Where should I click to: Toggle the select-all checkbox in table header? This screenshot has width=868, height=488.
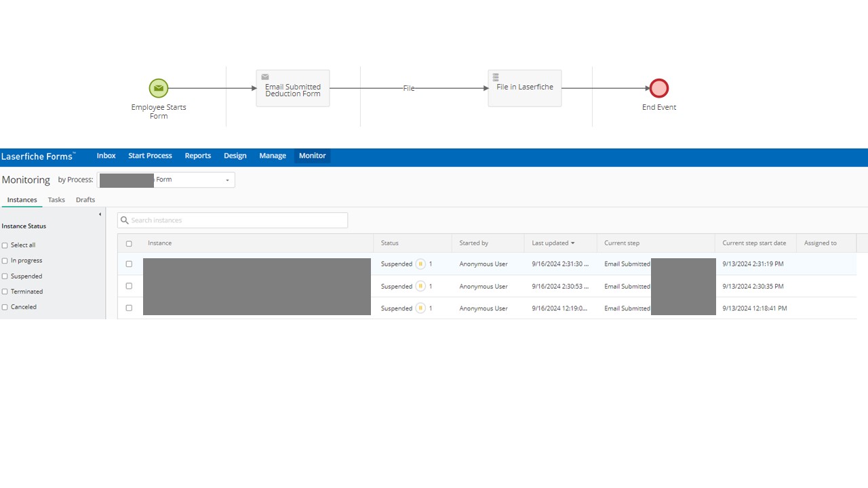(x=129, y=244)
